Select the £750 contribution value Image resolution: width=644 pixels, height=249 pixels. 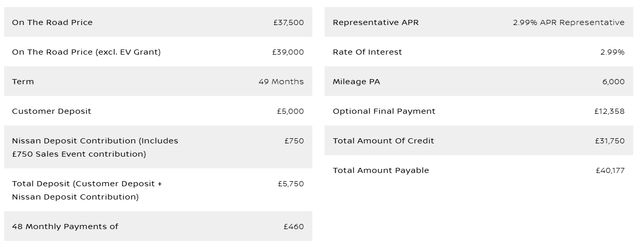pyautogui.click(x=294, y=141)
